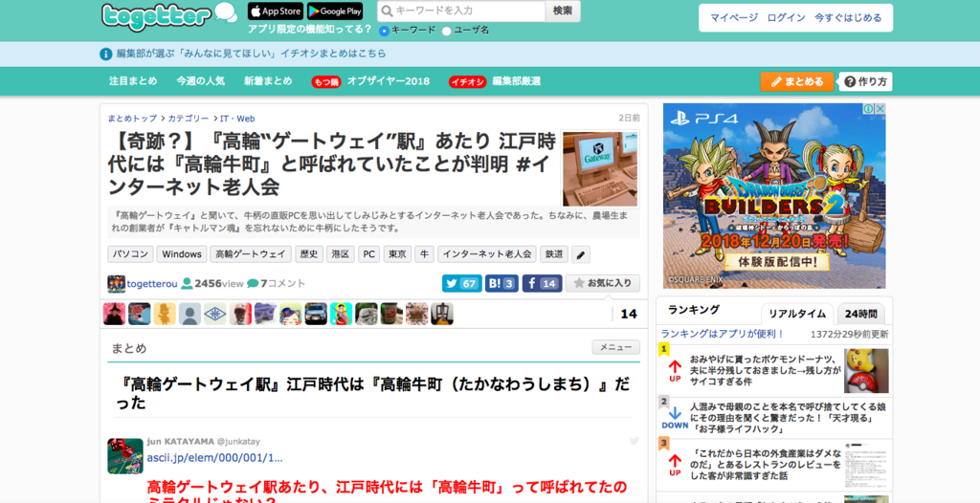Screen dimensions: 980x503
Task: Click the 検索 search button
Action: coord(563,11)
